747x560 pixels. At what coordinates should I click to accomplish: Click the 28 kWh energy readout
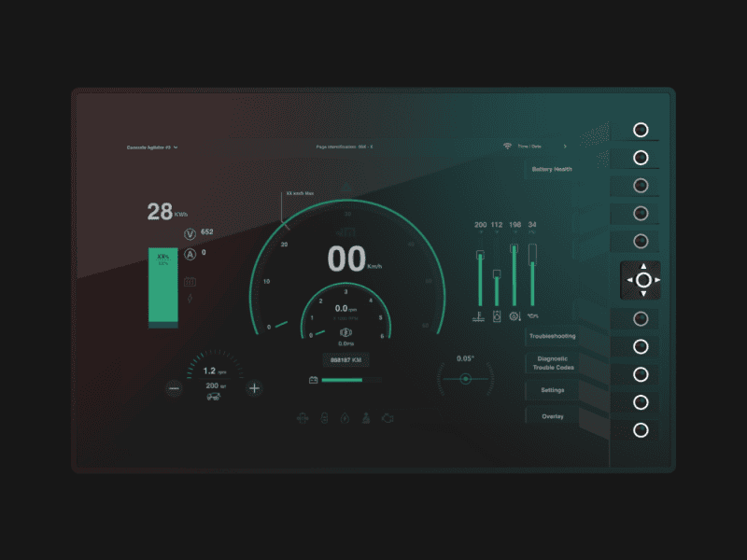(167, 212)
